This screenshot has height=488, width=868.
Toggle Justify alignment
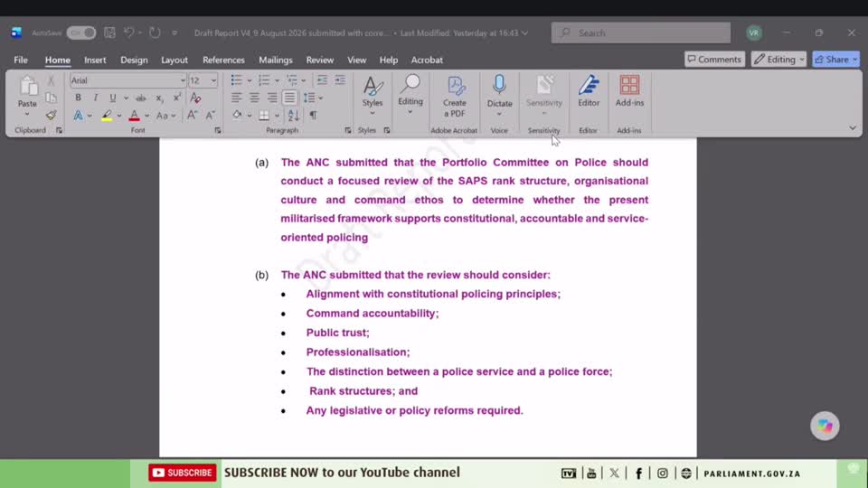[289, 98]
